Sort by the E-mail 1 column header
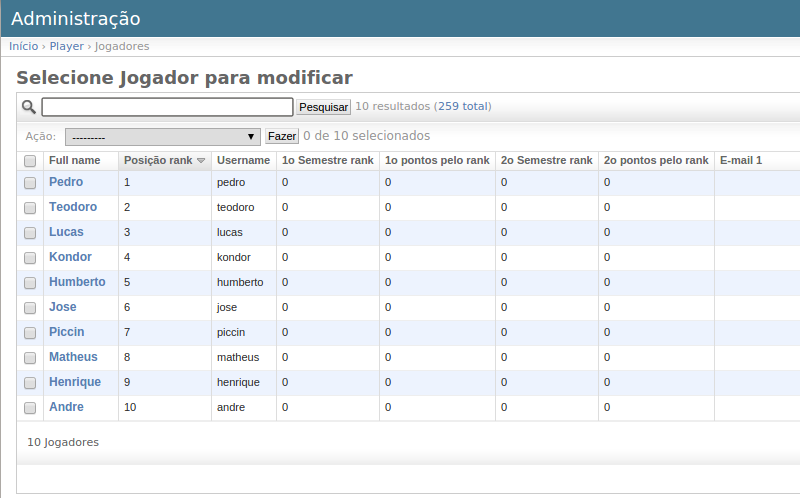 741,160
